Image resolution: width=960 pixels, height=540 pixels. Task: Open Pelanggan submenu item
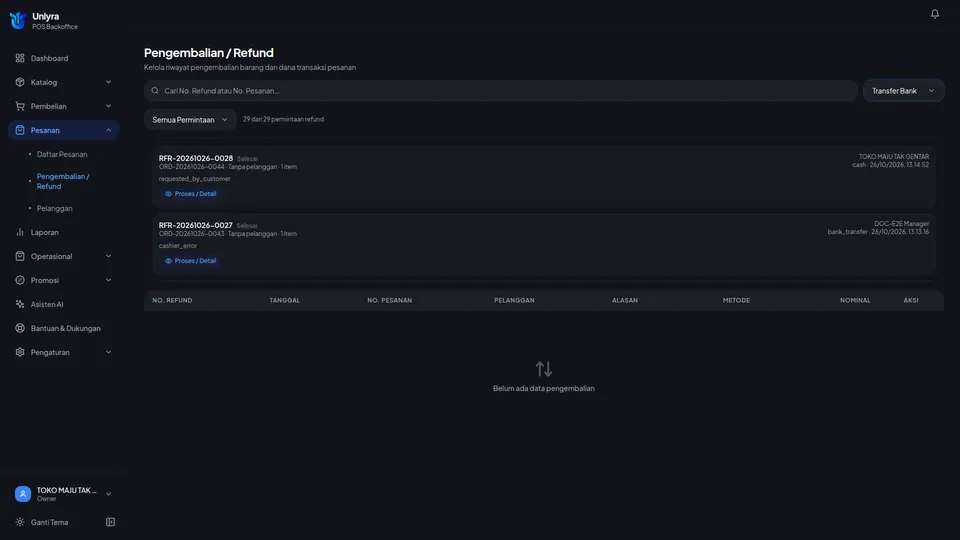tap(54, 208)
